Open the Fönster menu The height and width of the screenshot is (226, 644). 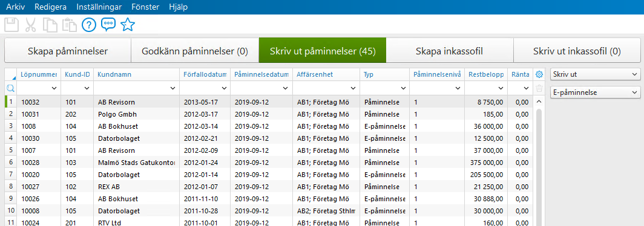coord(146,7)
